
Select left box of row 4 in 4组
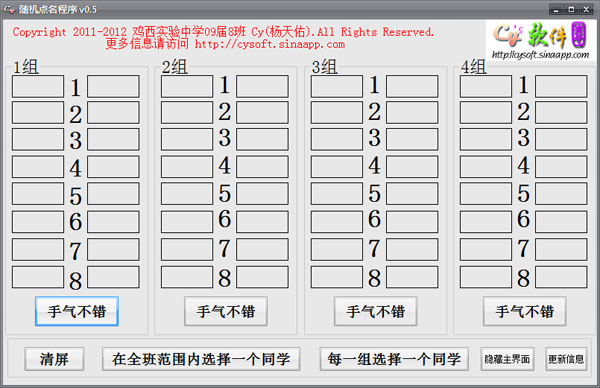click(486, 167)
